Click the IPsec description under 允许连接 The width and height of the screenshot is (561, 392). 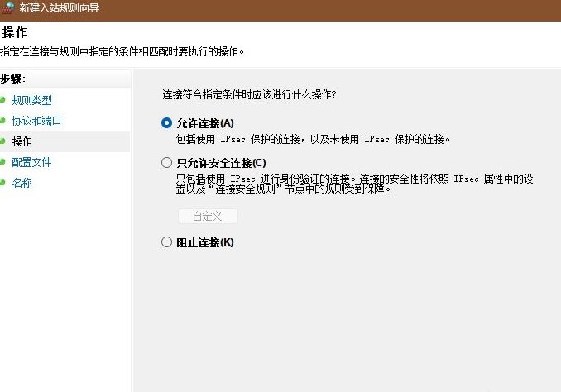314,139
